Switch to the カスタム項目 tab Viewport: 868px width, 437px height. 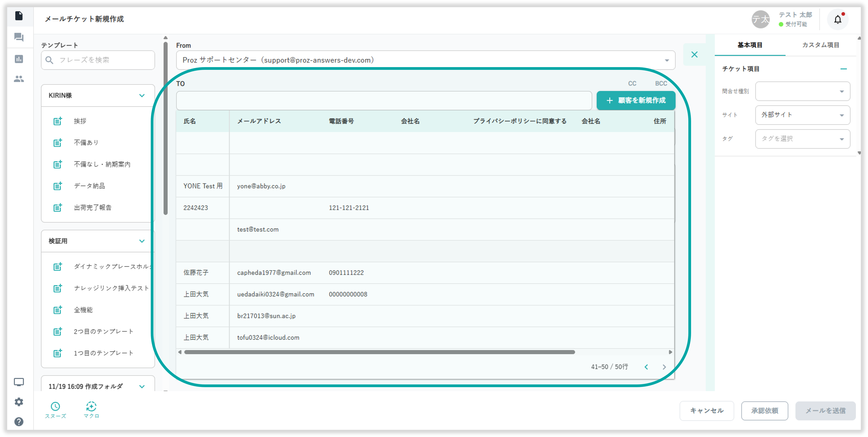click(820, 45)
